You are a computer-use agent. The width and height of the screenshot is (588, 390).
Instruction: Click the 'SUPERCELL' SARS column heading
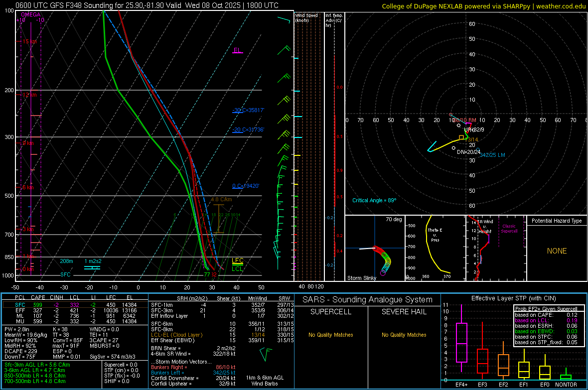click(x=331, y=312)
